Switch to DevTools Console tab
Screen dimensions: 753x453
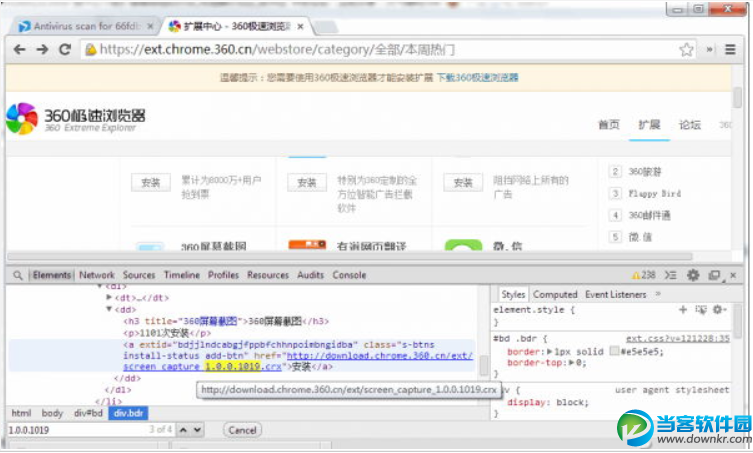coord(349,275)
